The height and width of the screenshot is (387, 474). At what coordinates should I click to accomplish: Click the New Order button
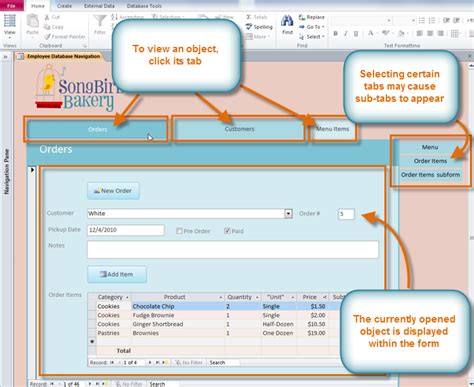tap(113, 191)
